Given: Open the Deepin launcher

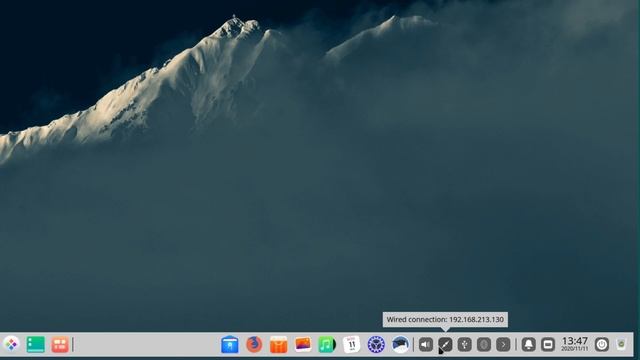Looking at the screenshot, I should [11, 344].
